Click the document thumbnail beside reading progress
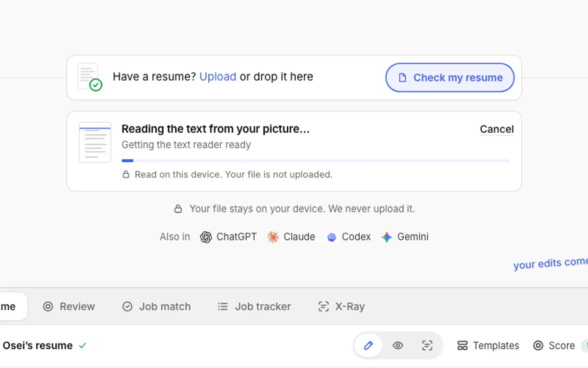This screenshot has height=368, width=588. point(95,142)
